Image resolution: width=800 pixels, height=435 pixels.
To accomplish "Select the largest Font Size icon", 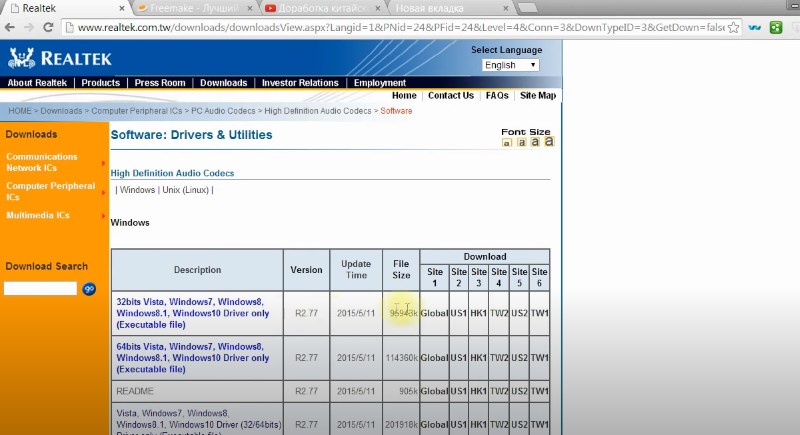I will click(548, 142).
